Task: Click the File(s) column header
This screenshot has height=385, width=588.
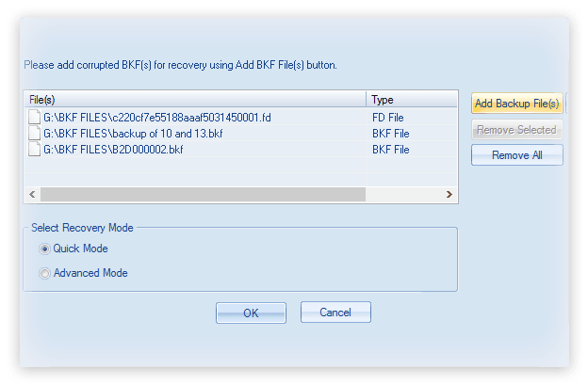Action: [x=195, y=100]
